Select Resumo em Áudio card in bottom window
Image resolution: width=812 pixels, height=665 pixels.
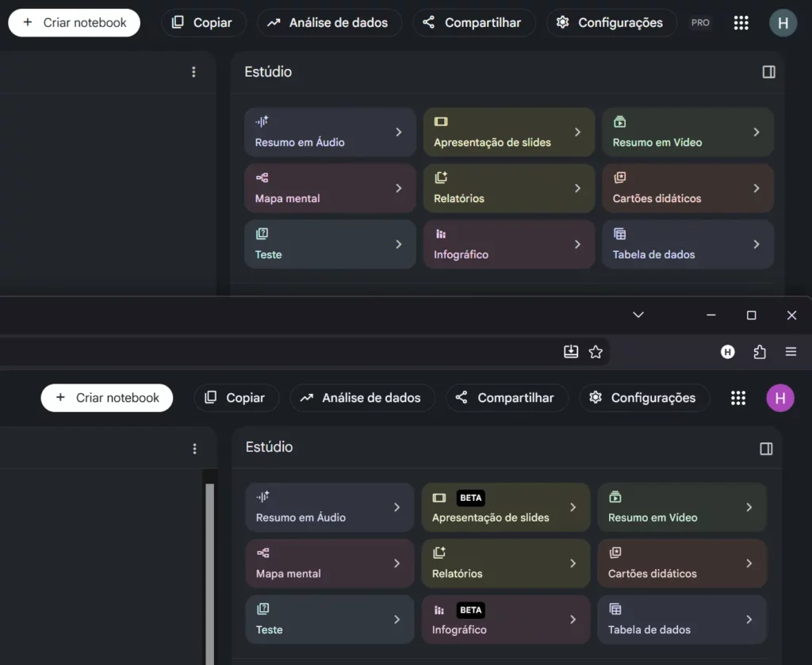pos(330,507)
